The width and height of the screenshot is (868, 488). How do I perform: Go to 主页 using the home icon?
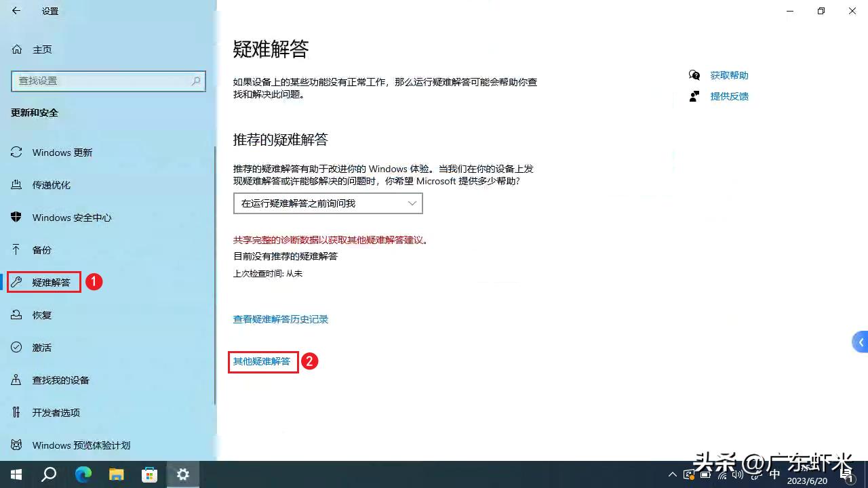(16, 49)
